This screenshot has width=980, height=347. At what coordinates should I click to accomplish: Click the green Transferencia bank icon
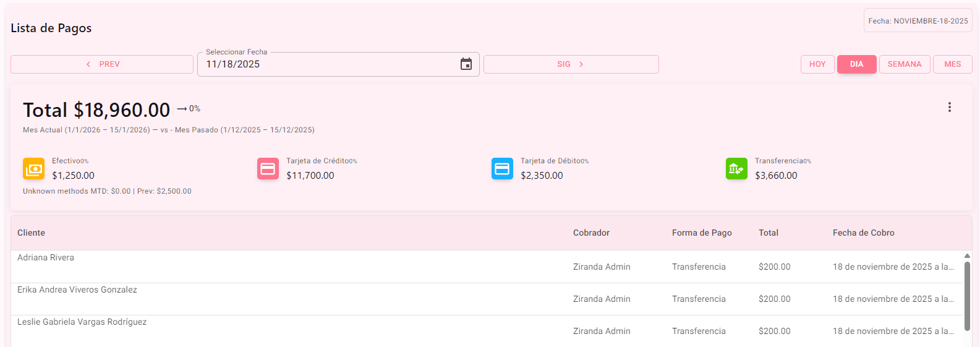(736, 168)
